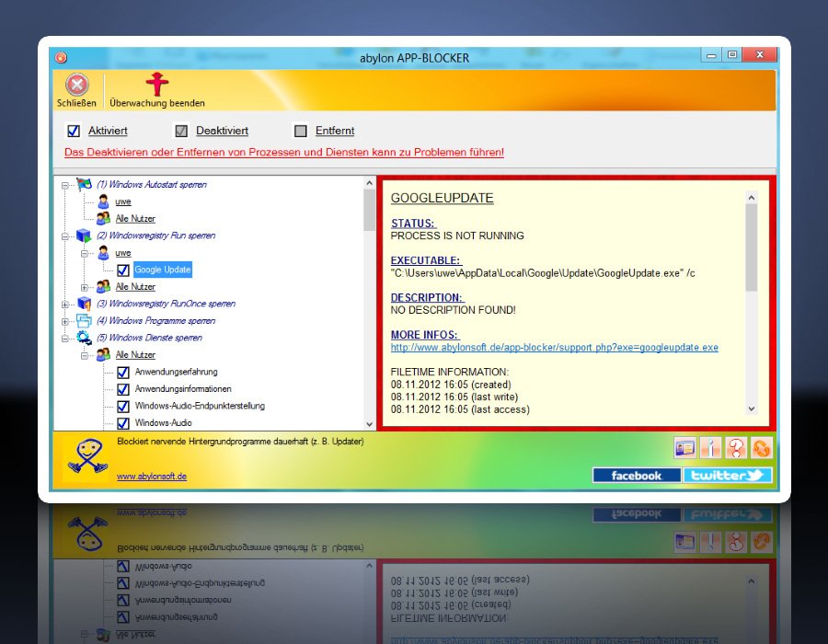The height and width of the screenshot is (644, 828).
Task: Click scroll-up arrow of details panel
Action: 752,198
